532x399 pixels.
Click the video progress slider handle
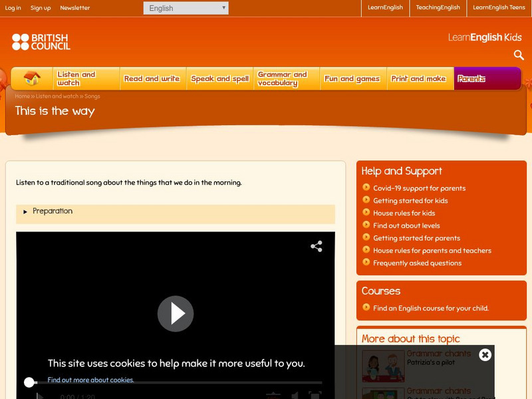[28, 382]
